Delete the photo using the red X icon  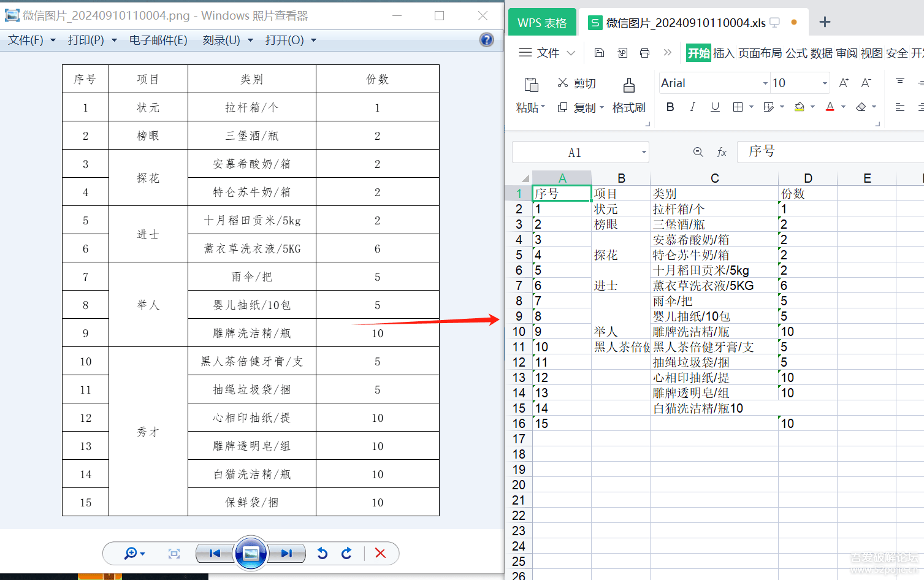click(x=381, y=553)
